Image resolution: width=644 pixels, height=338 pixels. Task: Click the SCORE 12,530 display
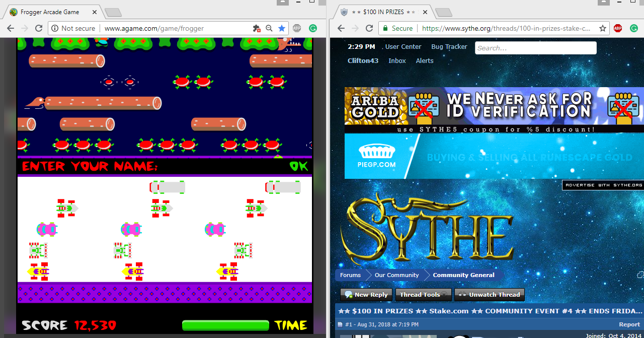point(69,325)
